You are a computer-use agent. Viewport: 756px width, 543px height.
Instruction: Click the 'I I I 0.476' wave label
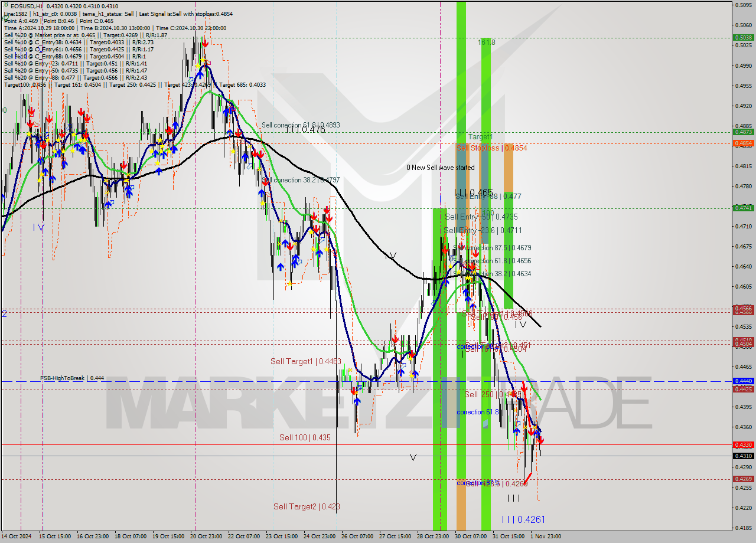[x=305, y=129]
